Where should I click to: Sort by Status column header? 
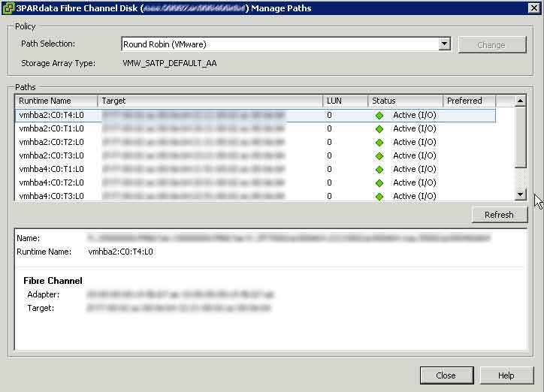click(x=405, y=101)
